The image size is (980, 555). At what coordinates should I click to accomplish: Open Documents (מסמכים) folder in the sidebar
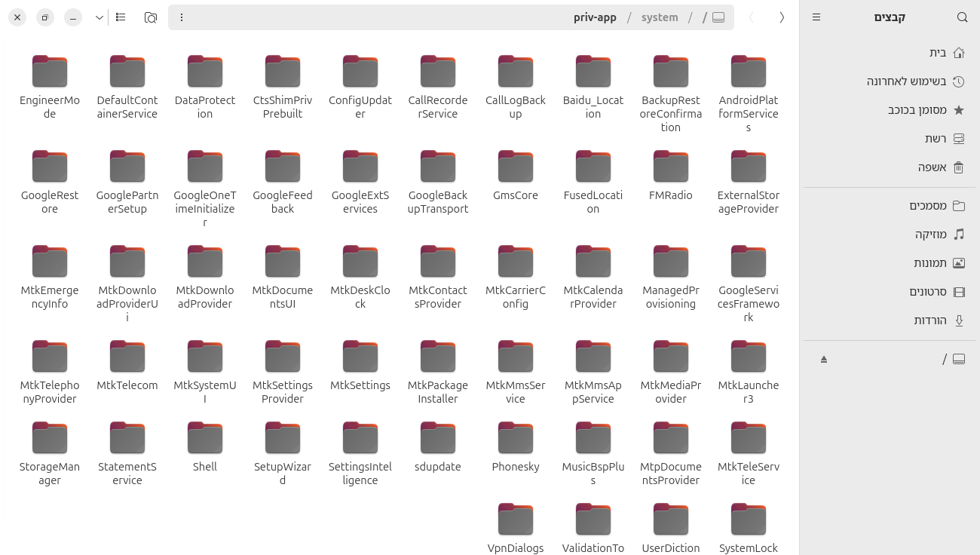point(890,206)
